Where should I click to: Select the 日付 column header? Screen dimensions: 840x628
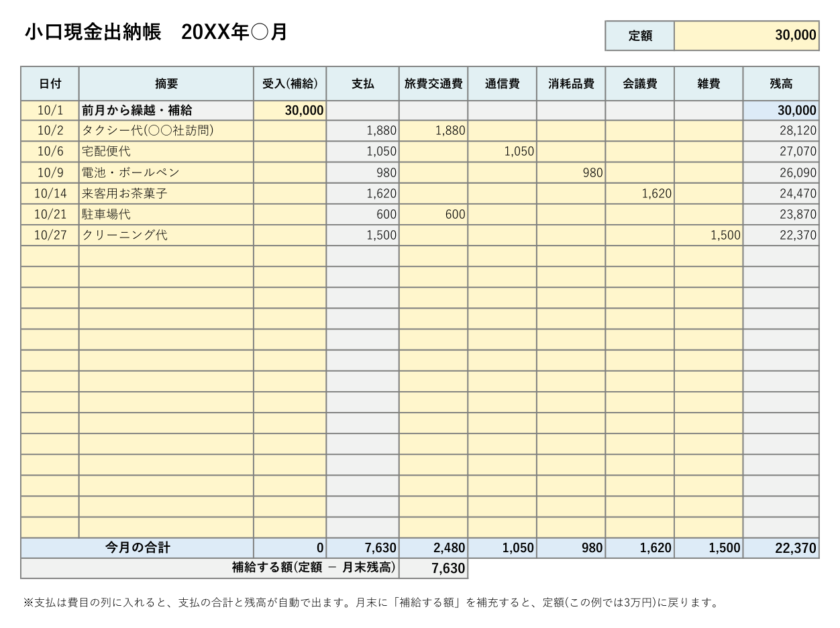(50, 84)
